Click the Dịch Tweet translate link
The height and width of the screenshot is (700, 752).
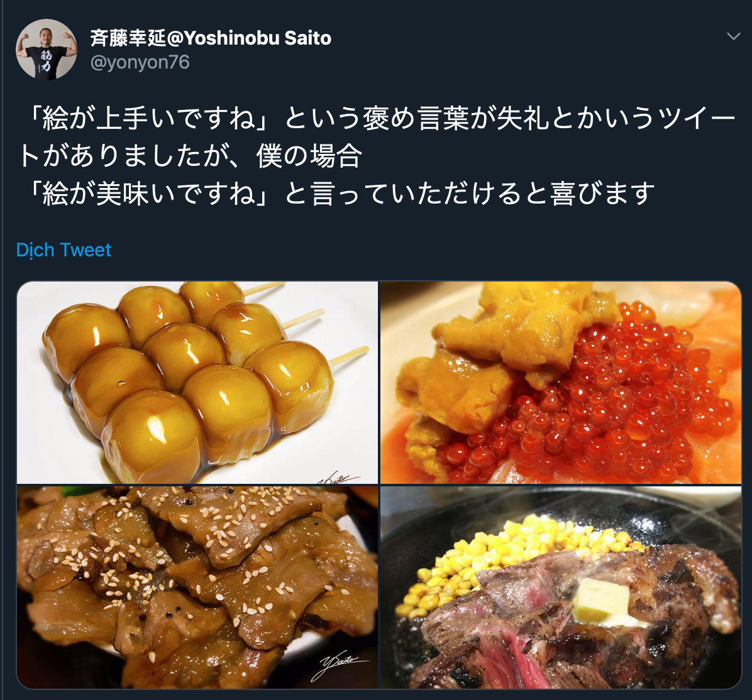click(64, 250)
